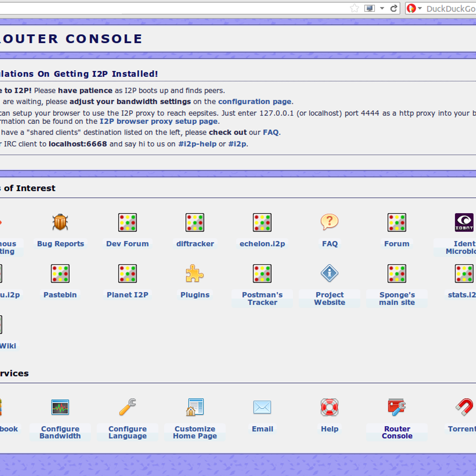Click the Sponge's main site text link
This screenshot has width=476, height=476.
coord(397,299)
